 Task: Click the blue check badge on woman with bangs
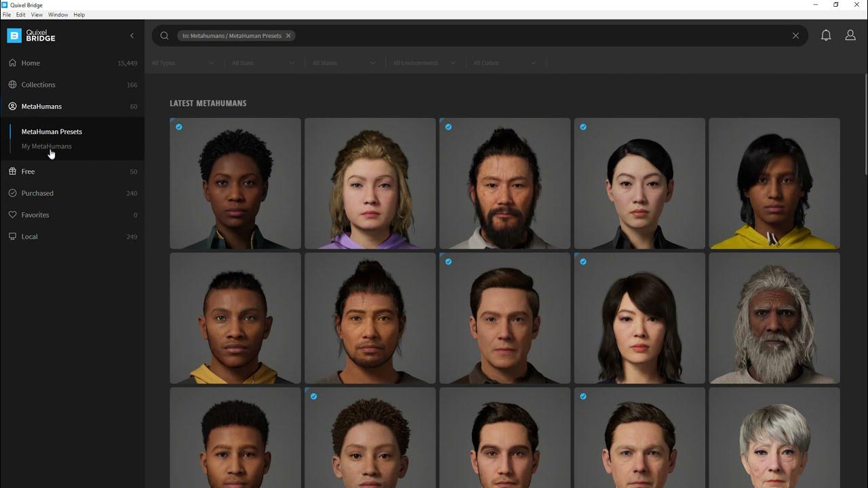click(583, 262)
